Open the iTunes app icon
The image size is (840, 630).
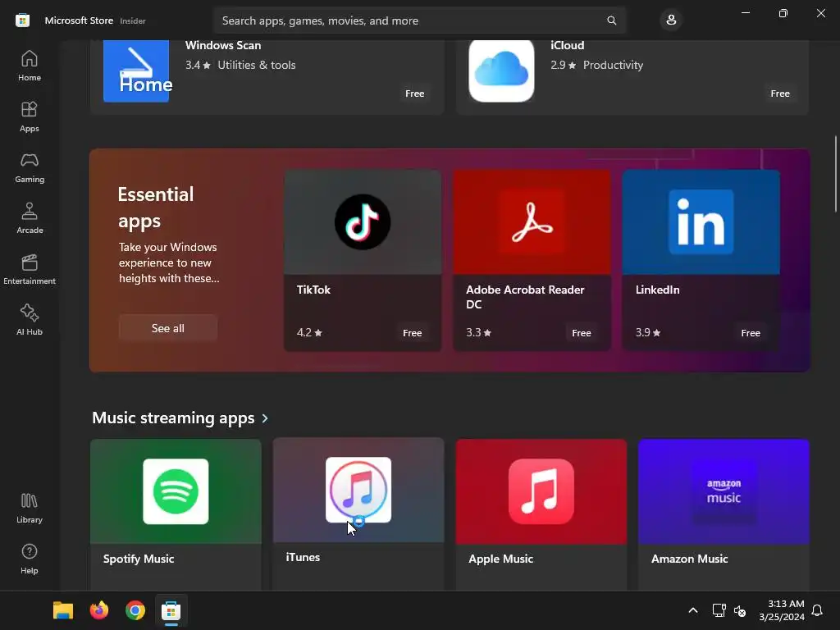[358, 490]
